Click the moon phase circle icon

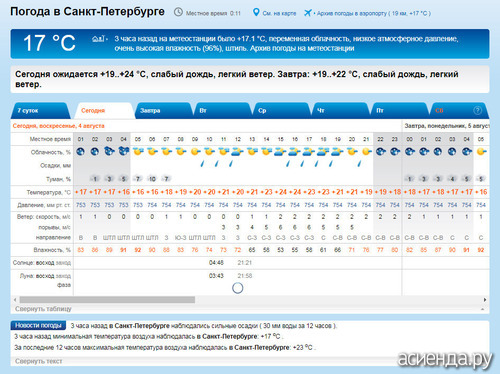(237, 288)
